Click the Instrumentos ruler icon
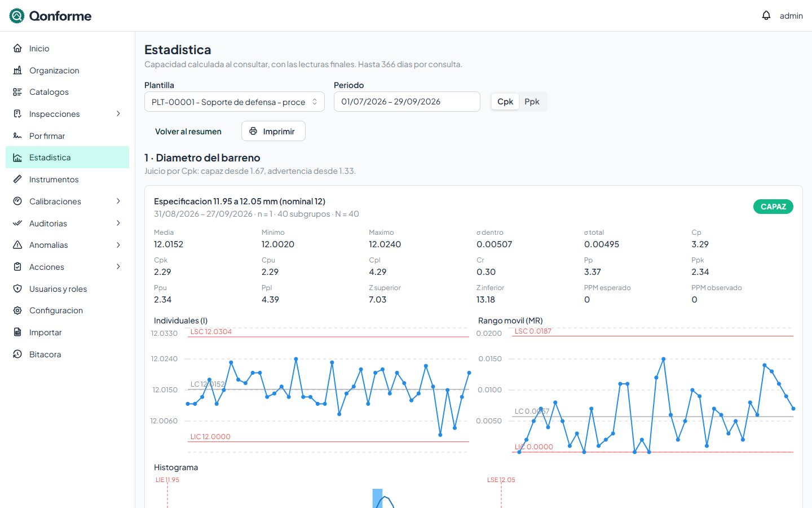This screenshot has height=508, width=812. coord(17,179)
